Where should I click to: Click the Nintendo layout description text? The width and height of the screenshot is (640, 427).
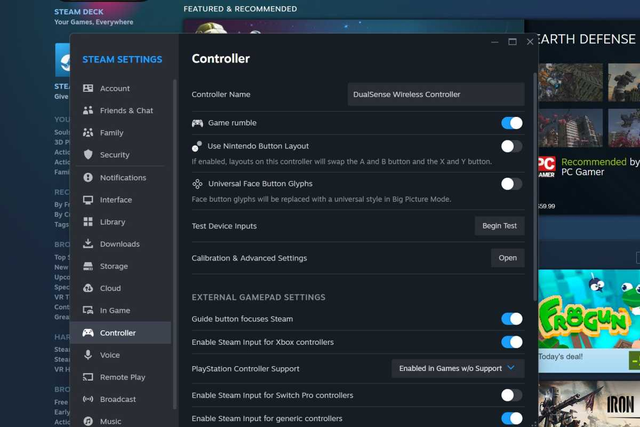[x=342, y=162]
